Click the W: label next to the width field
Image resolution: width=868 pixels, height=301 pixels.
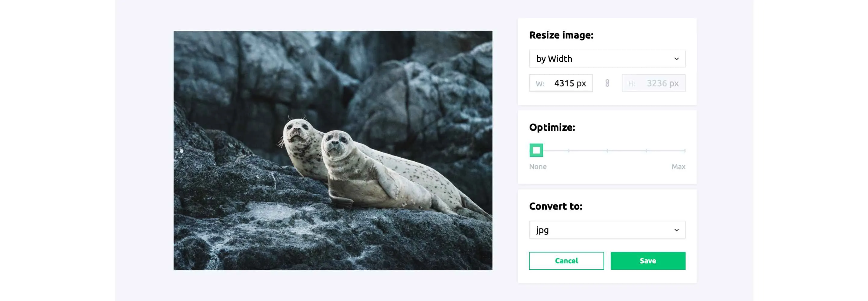point(540,83)
